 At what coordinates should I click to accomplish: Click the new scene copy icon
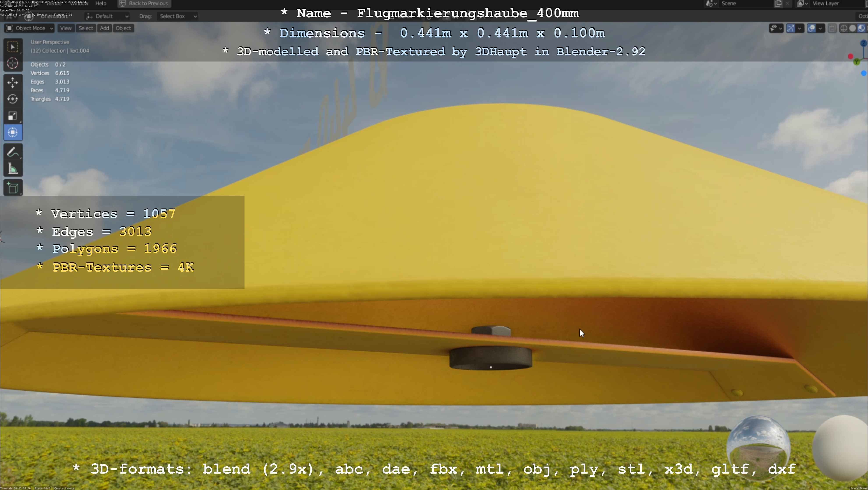pos(778,3)
